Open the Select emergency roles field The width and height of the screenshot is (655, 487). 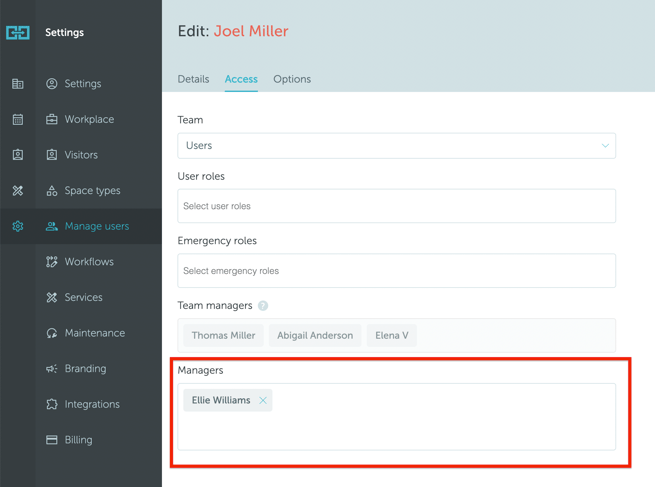click(396, 271)
